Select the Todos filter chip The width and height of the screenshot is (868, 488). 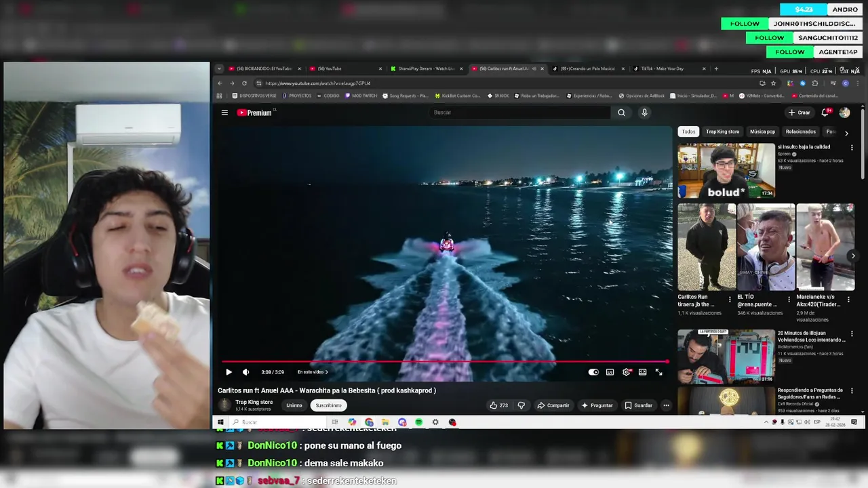click(x=688, y=131)
